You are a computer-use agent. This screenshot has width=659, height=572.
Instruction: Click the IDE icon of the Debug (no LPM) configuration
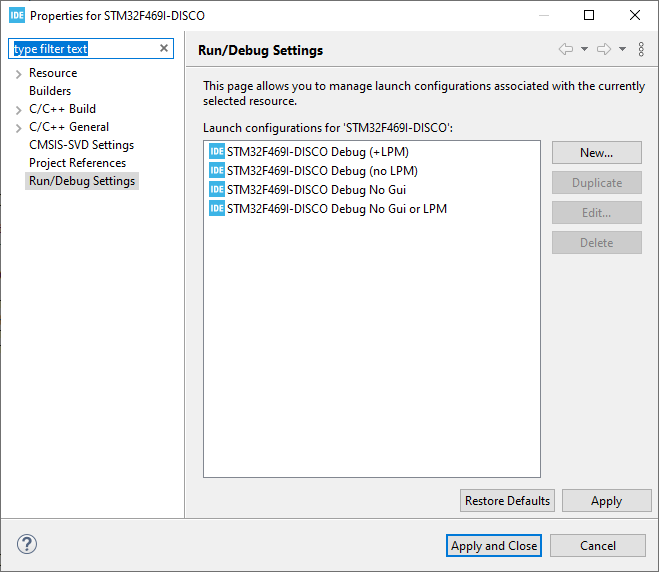(x=217, y=170)
